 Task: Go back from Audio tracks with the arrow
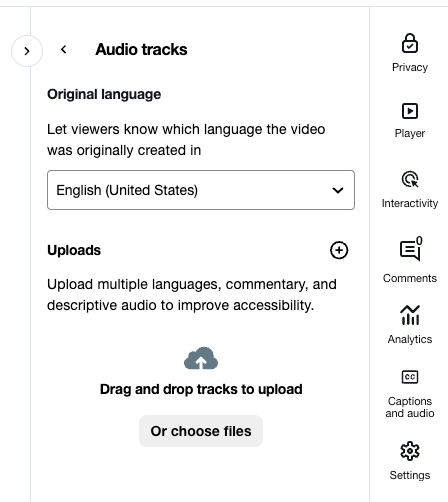pos(63,50)
